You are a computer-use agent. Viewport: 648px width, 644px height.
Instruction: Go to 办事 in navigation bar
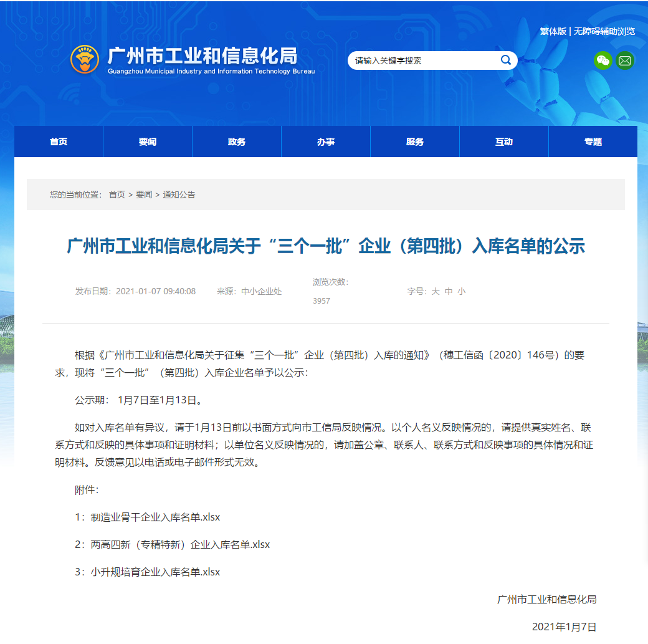point(326,142)
